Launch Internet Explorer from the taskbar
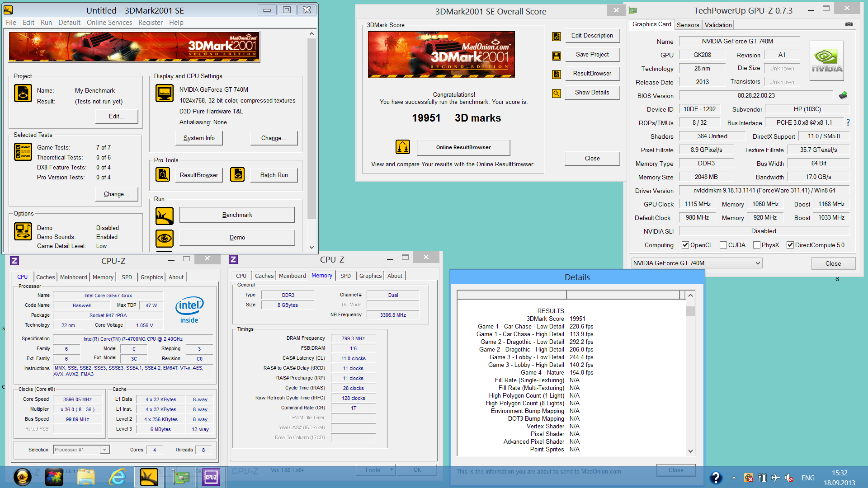 pyautogui.click(x=118, y=477)
